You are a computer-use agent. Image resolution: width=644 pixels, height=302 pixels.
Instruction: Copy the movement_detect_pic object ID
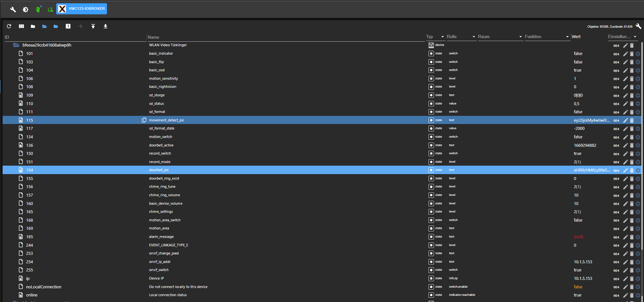(144, 120)
